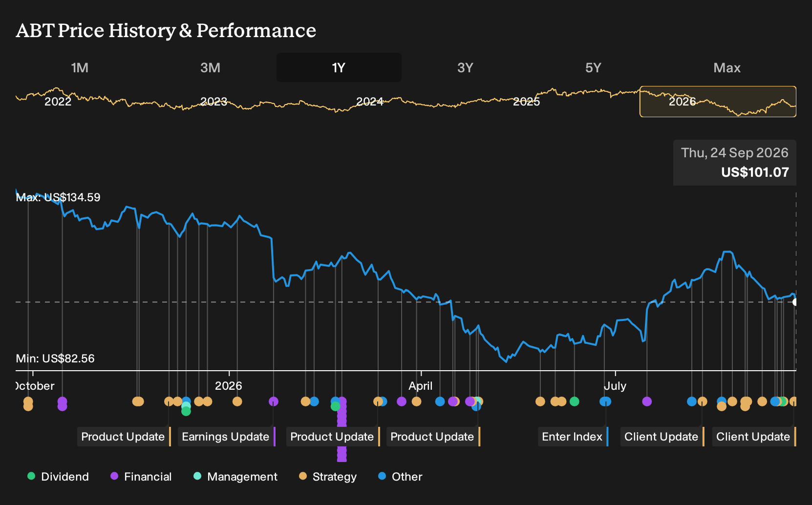The height and width of the screenshot is (505, 812).
Task: Select the Max time range tab
Action: tap(727, 67)
